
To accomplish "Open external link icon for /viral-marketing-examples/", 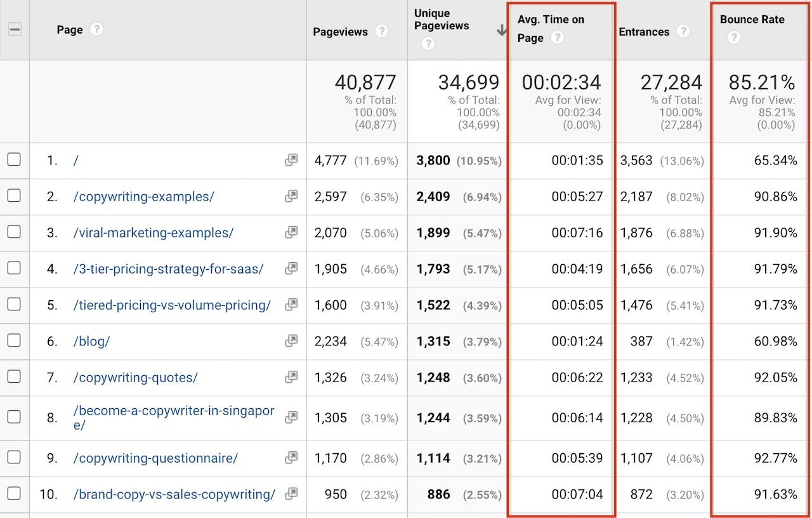I will [291, 232].
